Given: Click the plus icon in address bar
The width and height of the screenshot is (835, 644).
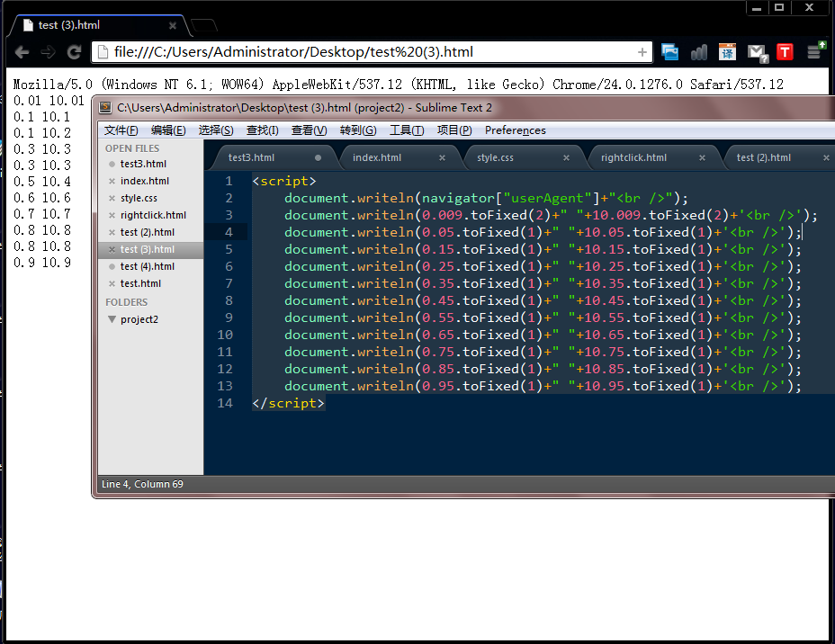Looking at the screenshot, I should tap(642, 52).
